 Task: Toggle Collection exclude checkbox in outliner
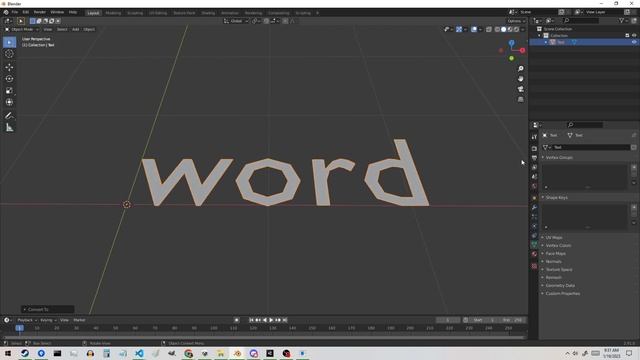[x=627, y=36]
